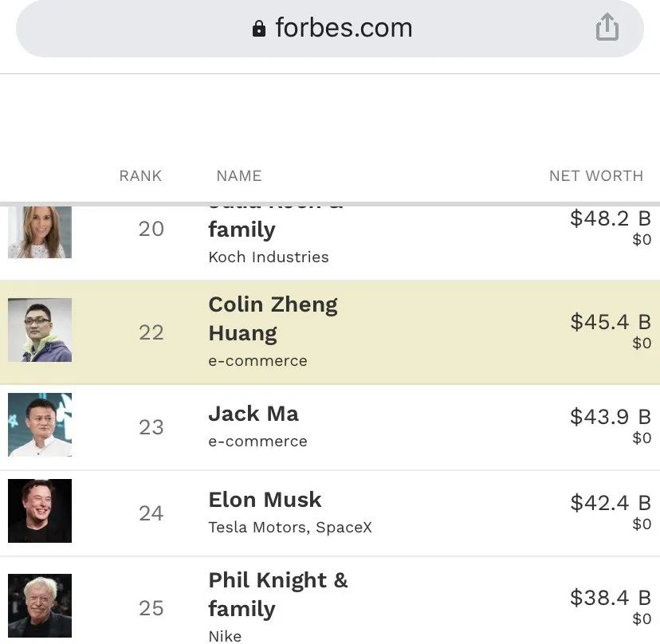Tap the share icon in address bar
This screenshot has width=660, height=644.
coord(607,28)
